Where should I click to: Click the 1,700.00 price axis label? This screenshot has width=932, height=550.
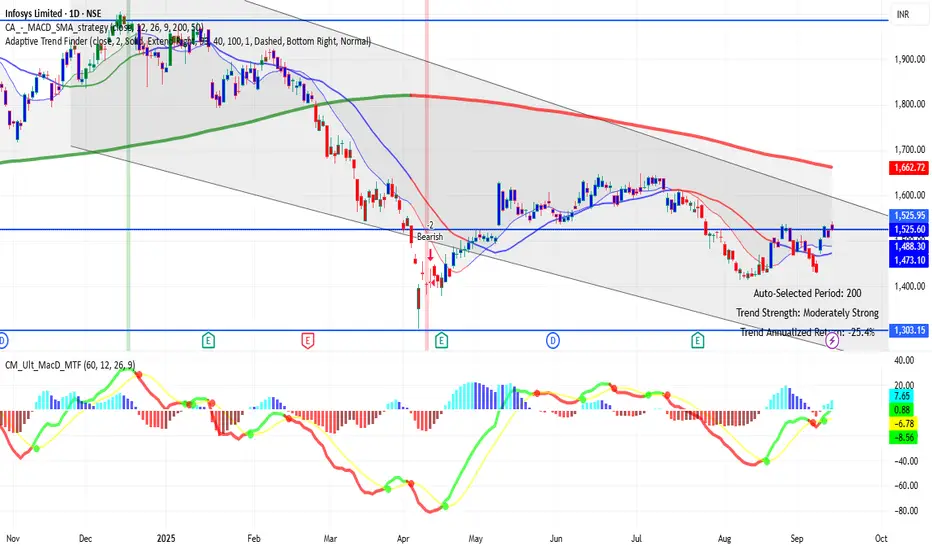pos(909,149)
